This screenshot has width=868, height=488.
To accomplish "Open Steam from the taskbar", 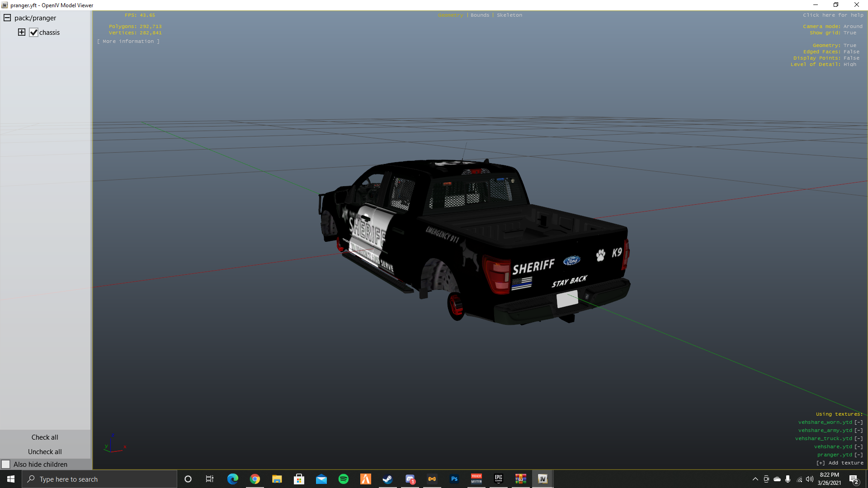I will tap(387, 479).
